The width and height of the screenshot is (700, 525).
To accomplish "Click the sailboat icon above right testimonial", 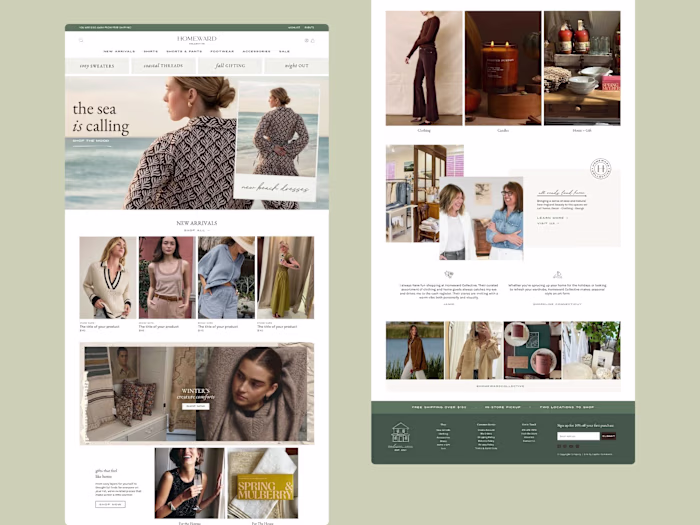I will pos(558,275).
